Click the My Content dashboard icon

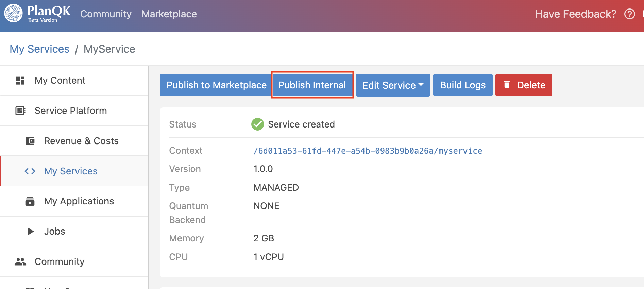pyautogui.click(x=20, y=81)
